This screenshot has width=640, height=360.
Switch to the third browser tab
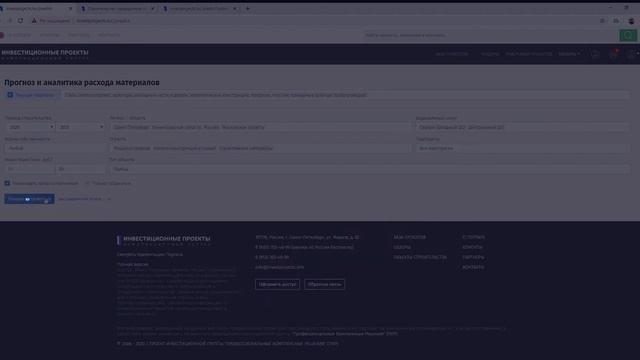point(200,9)
